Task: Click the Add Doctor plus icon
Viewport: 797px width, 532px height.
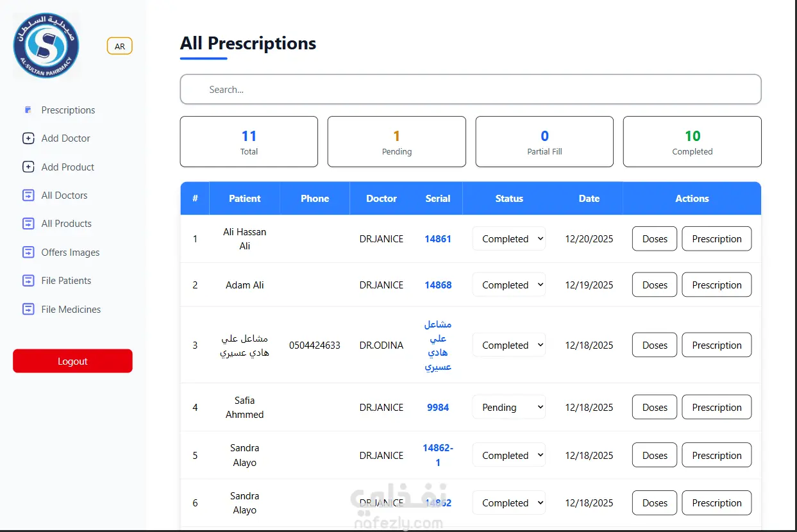Action: (28, 138)
